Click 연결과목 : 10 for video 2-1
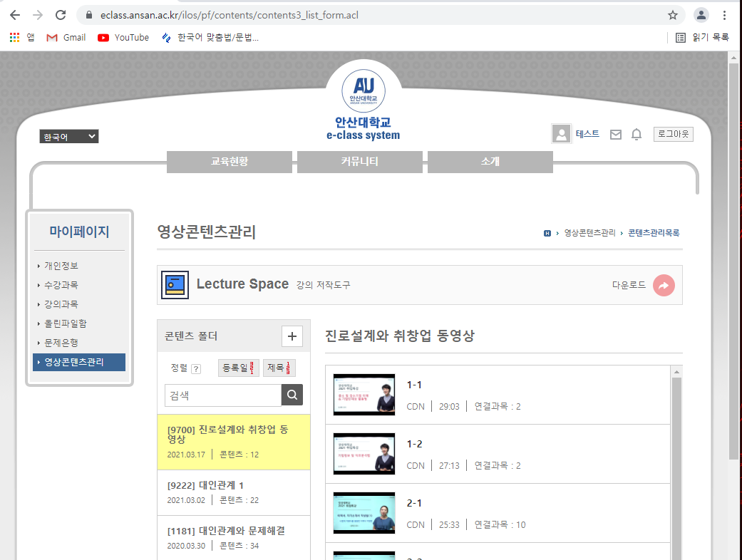742x560 pixels. 500,525
